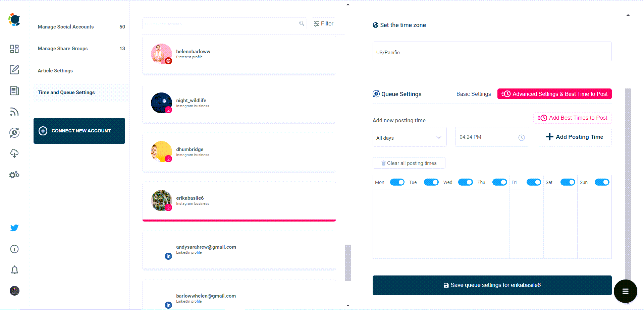Open the settings gears icon
The image size is (644, 310).
(14, 175)
